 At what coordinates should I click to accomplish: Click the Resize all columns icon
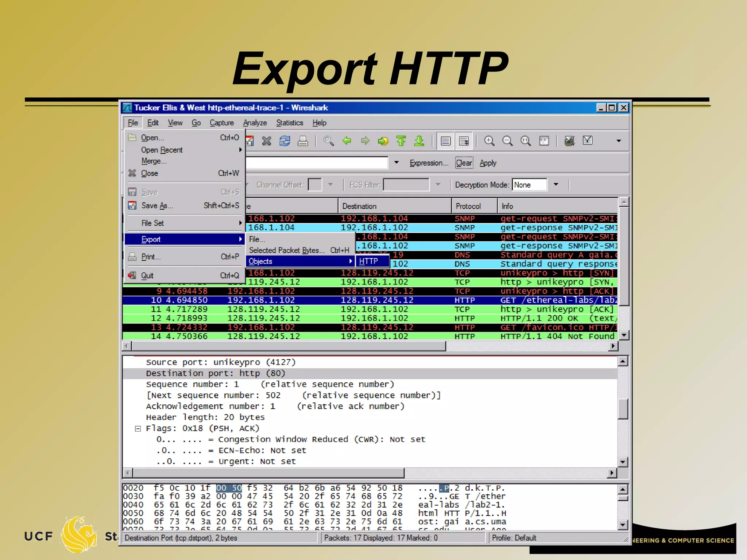544,141
